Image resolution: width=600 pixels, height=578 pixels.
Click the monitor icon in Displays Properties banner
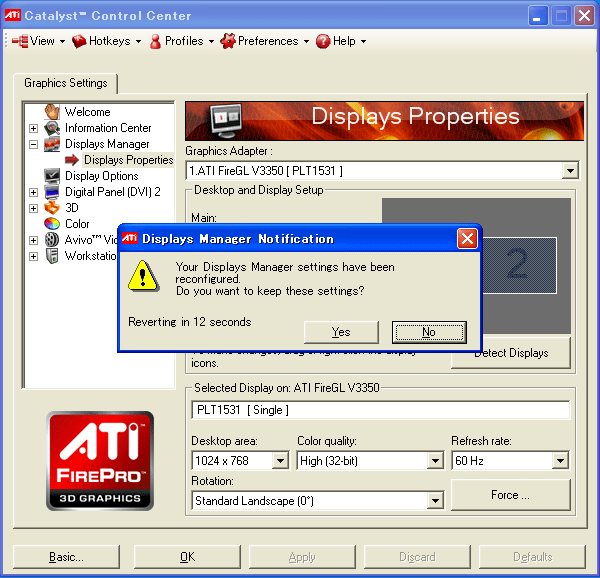click(x=227, y=120)
